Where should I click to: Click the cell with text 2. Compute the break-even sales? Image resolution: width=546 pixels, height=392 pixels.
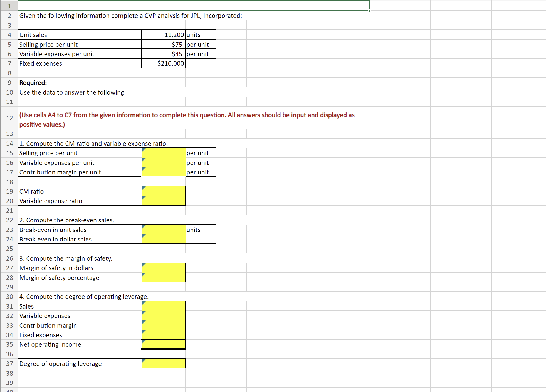pyautogui.click(x=66, y=220)
